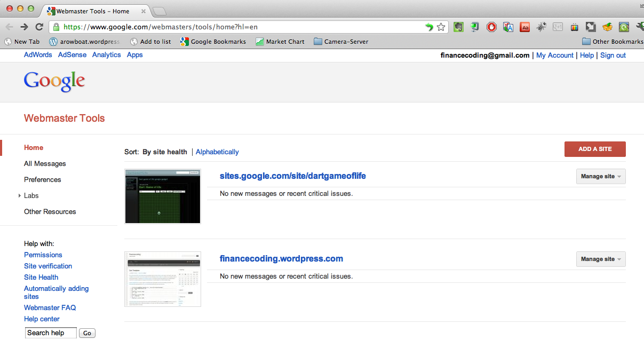
Task: Open the Help center link
Action: tap(42, 319)
